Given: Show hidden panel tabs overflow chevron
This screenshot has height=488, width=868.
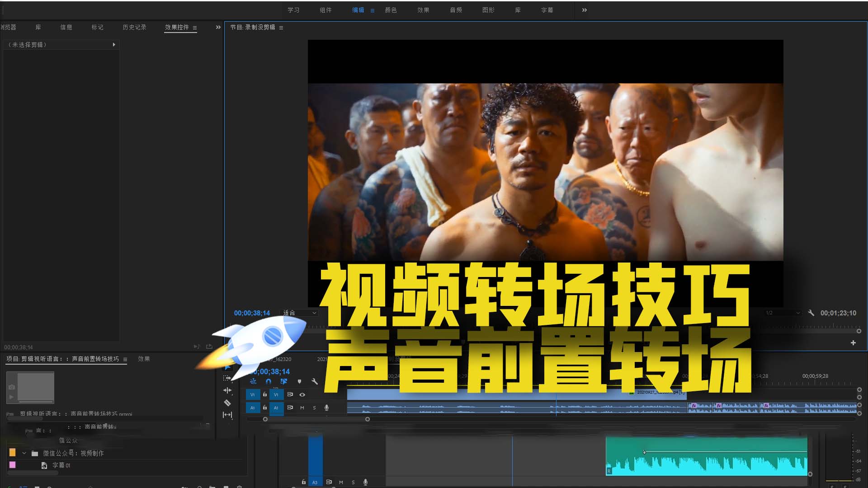Looking at the screenshot, I should (x=218, y=27).
